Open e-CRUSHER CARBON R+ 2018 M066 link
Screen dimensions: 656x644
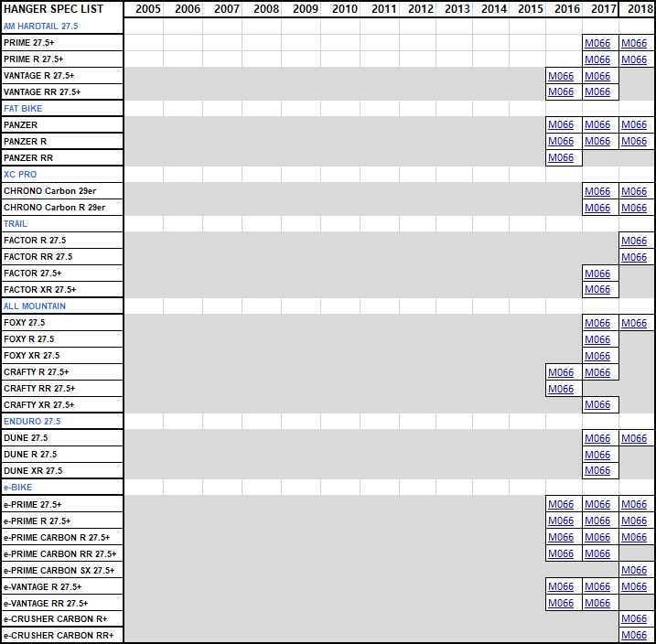point(634,618)
